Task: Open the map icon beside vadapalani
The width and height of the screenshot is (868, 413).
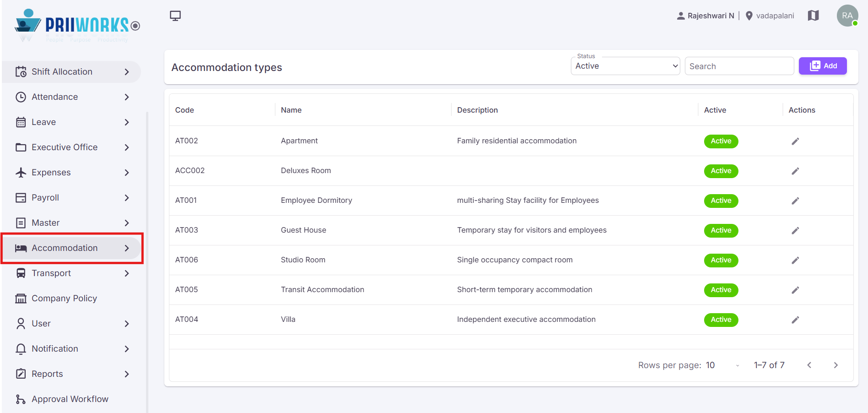Action: (x=813, y=16)
